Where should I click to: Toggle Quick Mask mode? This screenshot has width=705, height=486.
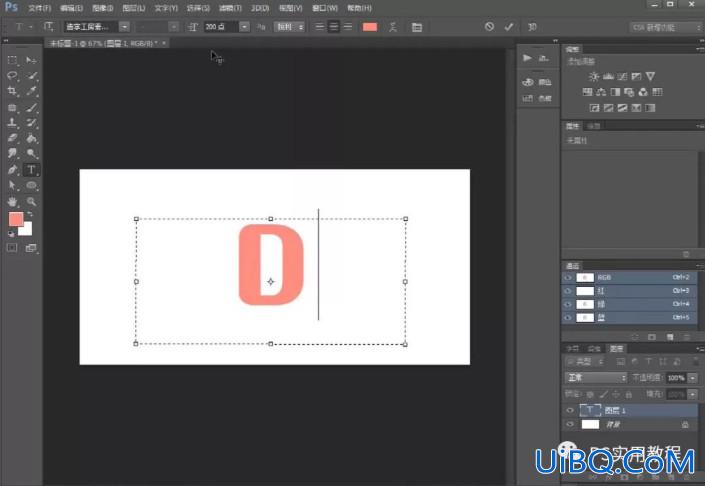(12, 248)
